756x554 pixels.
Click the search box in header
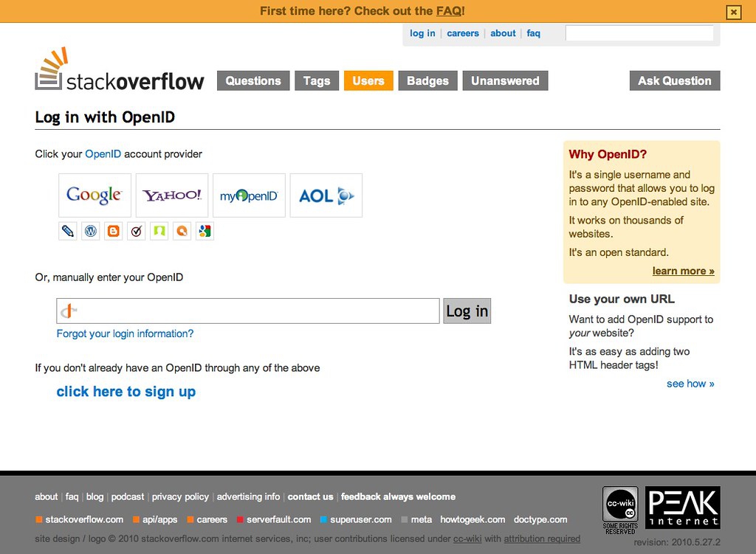[x=639, y=33]
